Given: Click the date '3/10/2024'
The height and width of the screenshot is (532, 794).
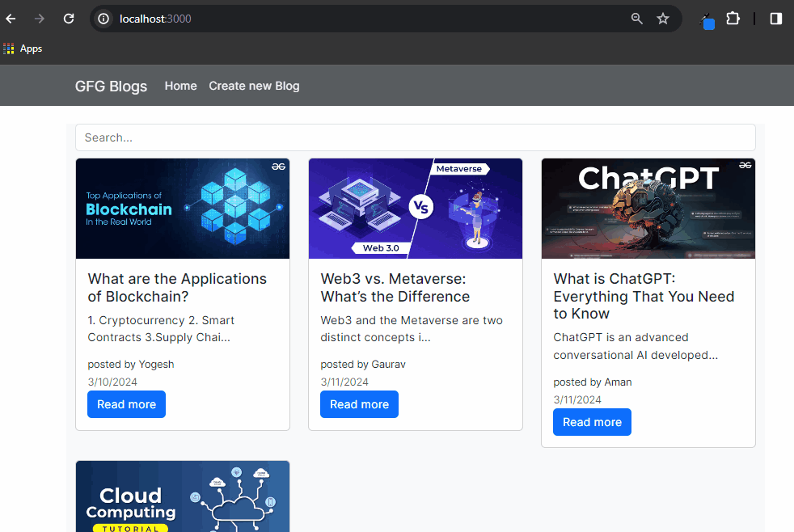Looking at the screenshot, I should [112, 382].
